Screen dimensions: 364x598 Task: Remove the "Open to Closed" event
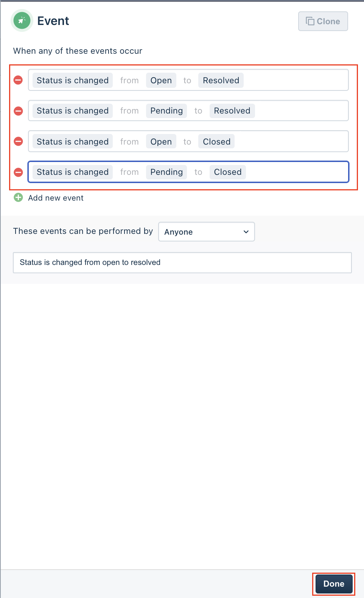tap(18, 141)
